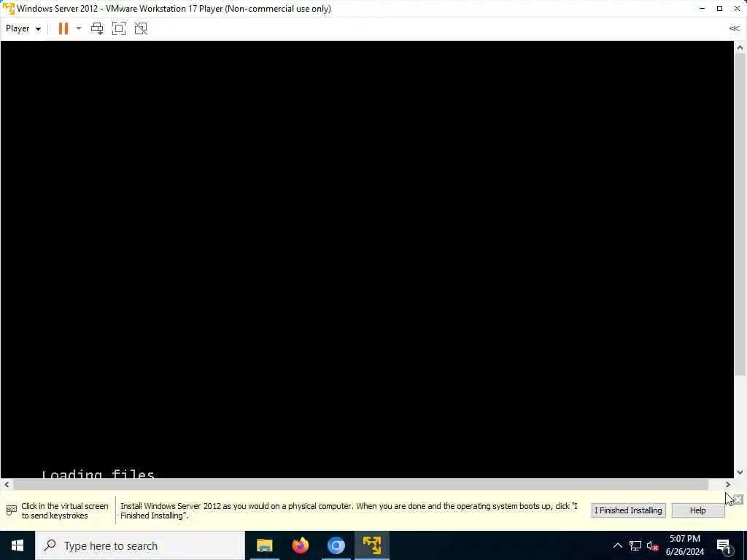The image size is (747, 560).
Task: Click I Finished Installing button
Action: (x=628, y=510)
